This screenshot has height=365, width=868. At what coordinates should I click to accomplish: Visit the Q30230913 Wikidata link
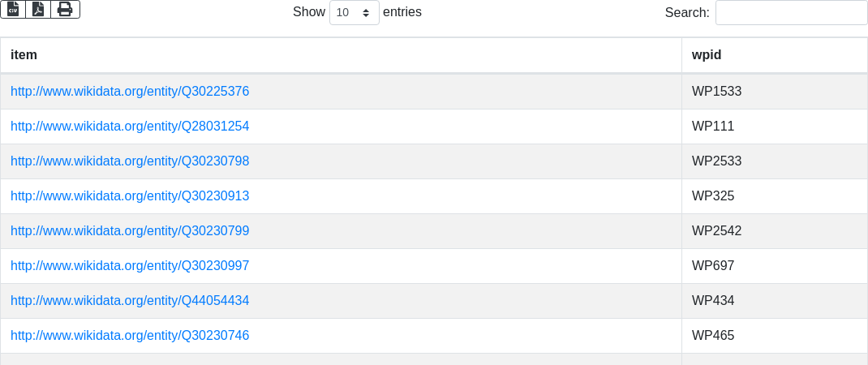point(130,196)
